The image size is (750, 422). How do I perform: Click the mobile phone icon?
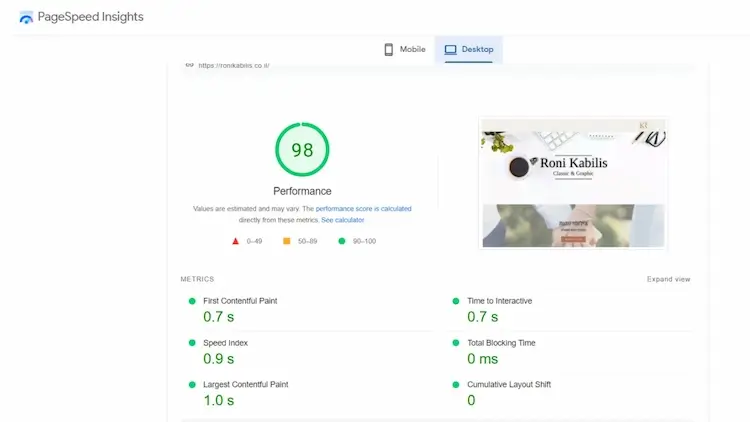point(389,49)
